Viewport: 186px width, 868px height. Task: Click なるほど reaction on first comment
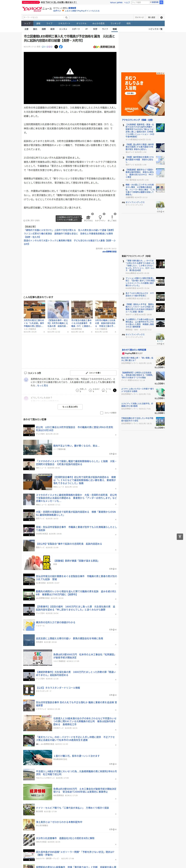(91, 390)
